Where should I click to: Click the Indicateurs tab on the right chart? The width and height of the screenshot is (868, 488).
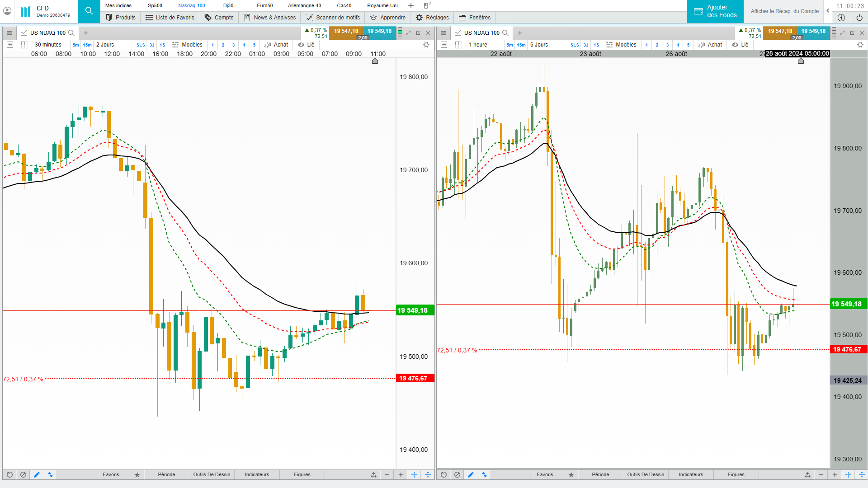click(x=690, y=474)
